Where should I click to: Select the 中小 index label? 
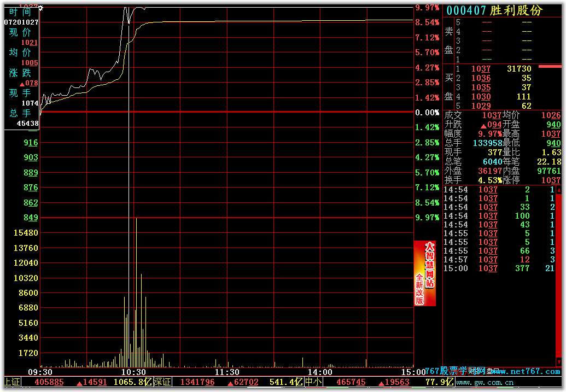tap(313, 382)
